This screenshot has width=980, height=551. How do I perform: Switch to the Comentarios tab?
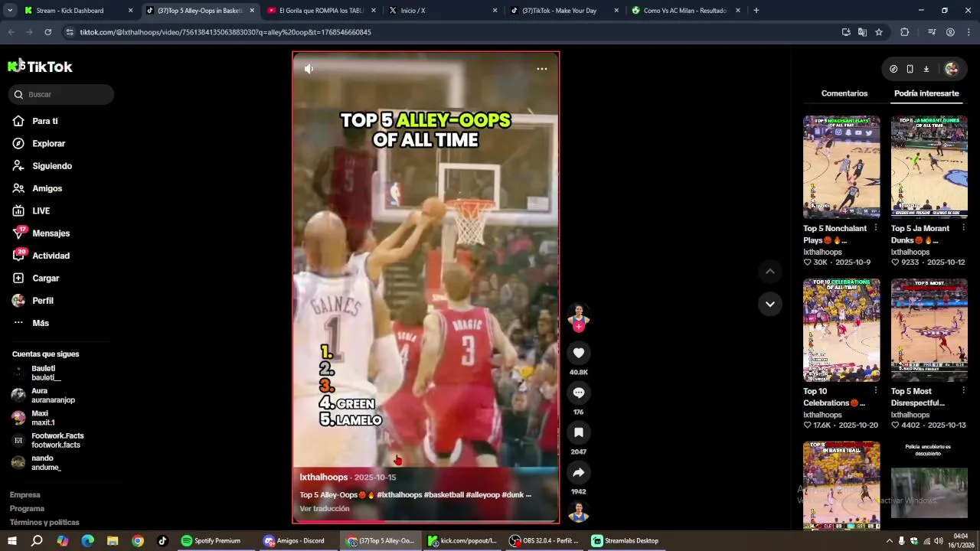844,93
